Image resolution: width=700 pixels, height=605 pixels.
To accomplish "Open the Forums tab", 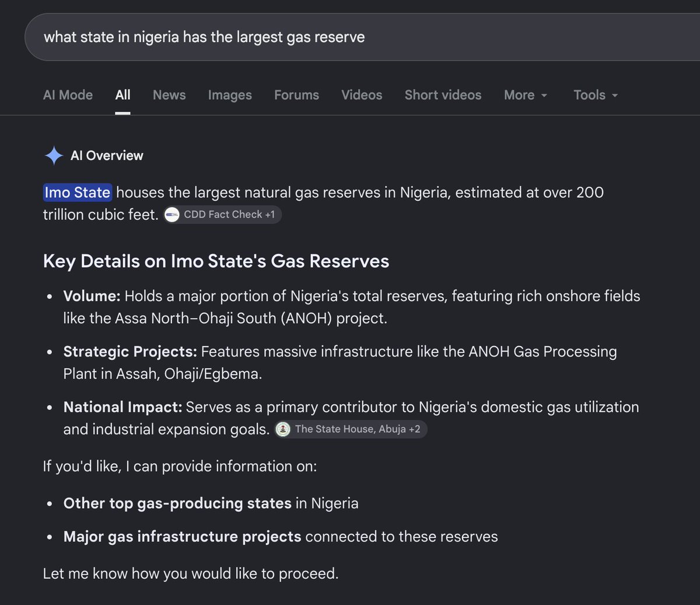I will click(x=296, y=95).
